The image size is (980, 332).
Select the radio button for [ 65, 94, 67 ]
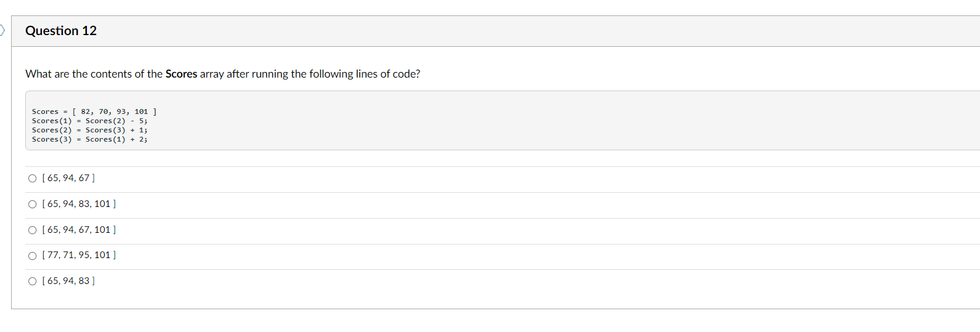coord(33,179)
